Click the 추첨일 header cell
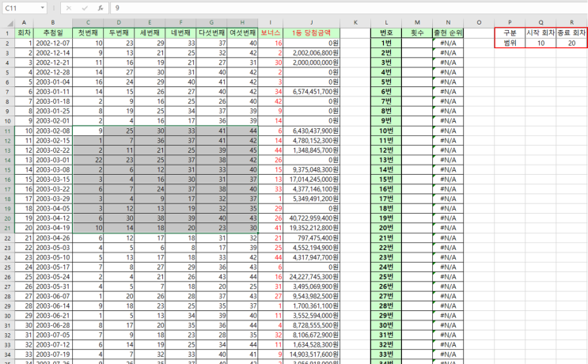 click(x=53, y=33)
